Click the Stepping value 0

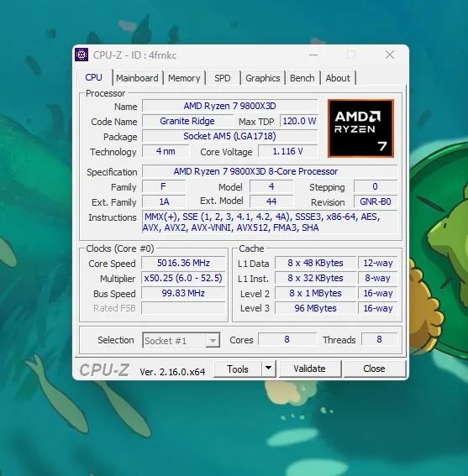pos(376,186)
